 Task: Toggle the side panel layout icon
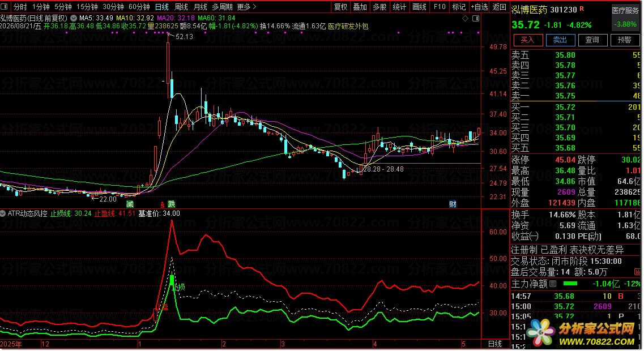click(476, 18)
